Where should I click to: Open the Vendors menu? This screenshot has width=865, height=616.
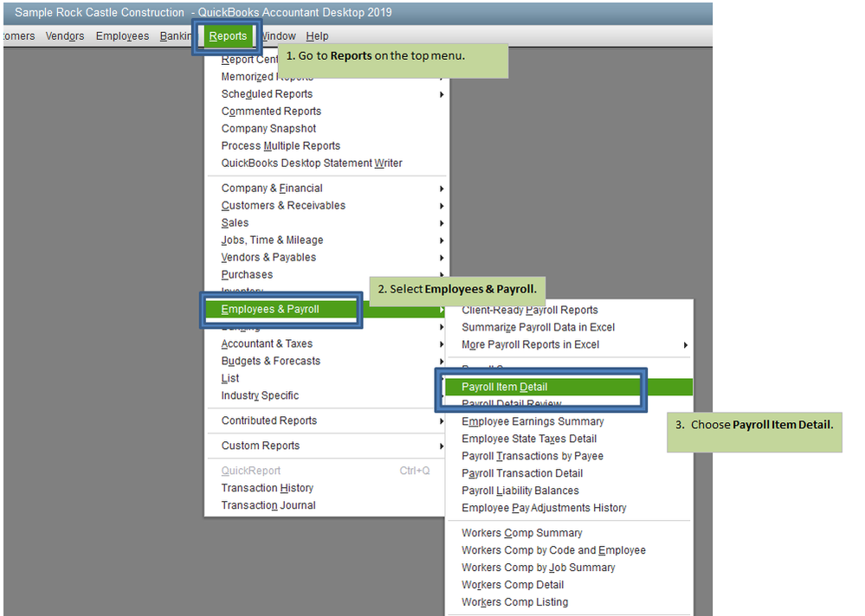pos(65,36)
